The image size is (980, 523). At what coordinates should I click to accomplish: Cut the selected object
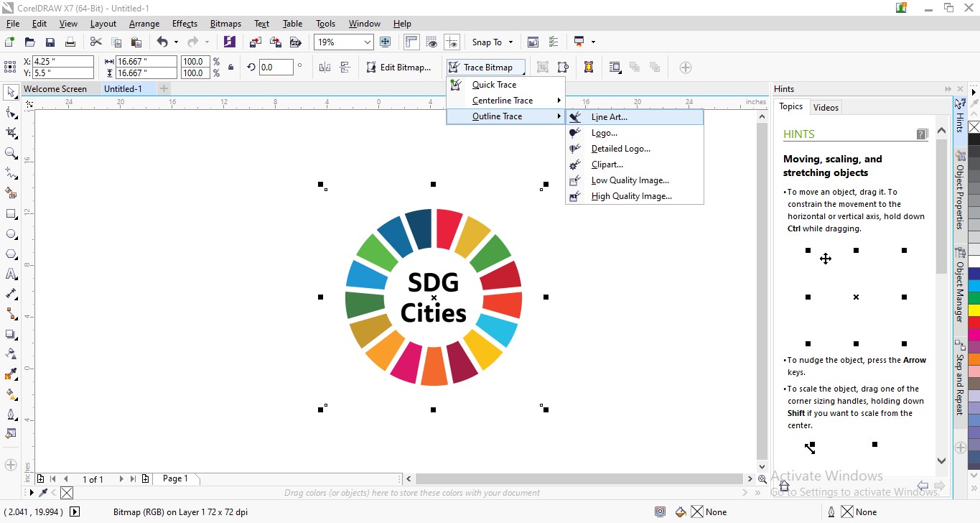click(95, 42)
